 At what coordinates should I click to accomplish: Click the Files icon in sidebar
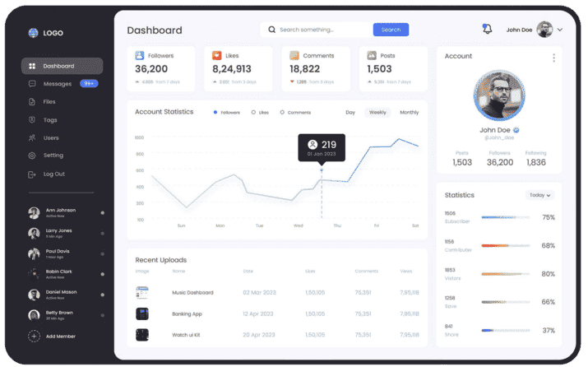[x=32, y=102]
